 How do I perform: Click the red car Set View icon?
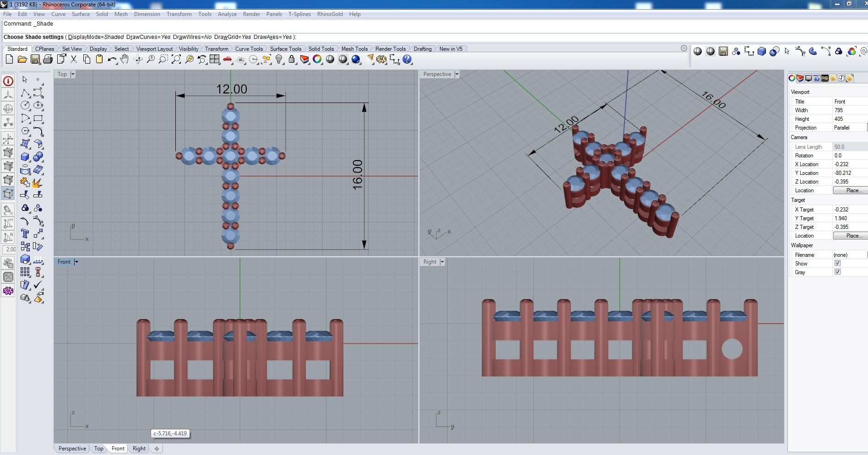(x=227, y=60)
